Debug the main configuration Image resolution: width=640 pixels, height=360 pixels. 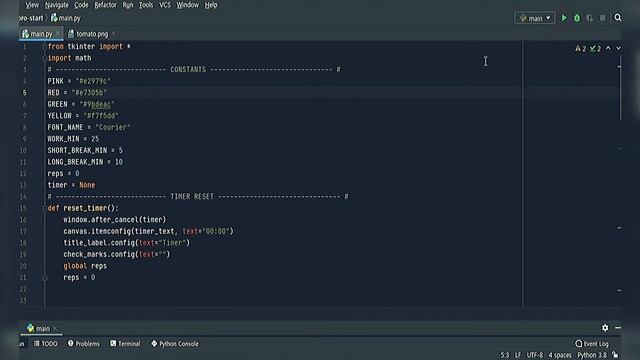pyautogui.click(x=577, y=18)
